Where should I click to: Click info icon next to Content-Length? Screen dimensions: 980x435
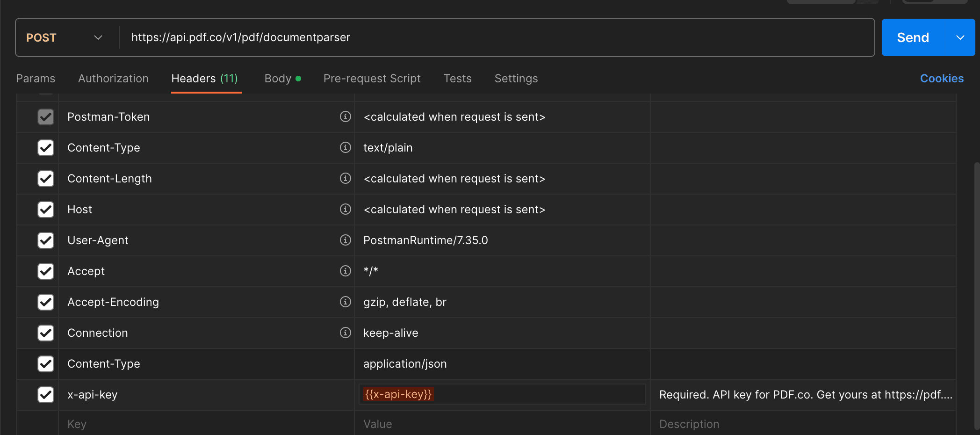(x=345, y=178)
